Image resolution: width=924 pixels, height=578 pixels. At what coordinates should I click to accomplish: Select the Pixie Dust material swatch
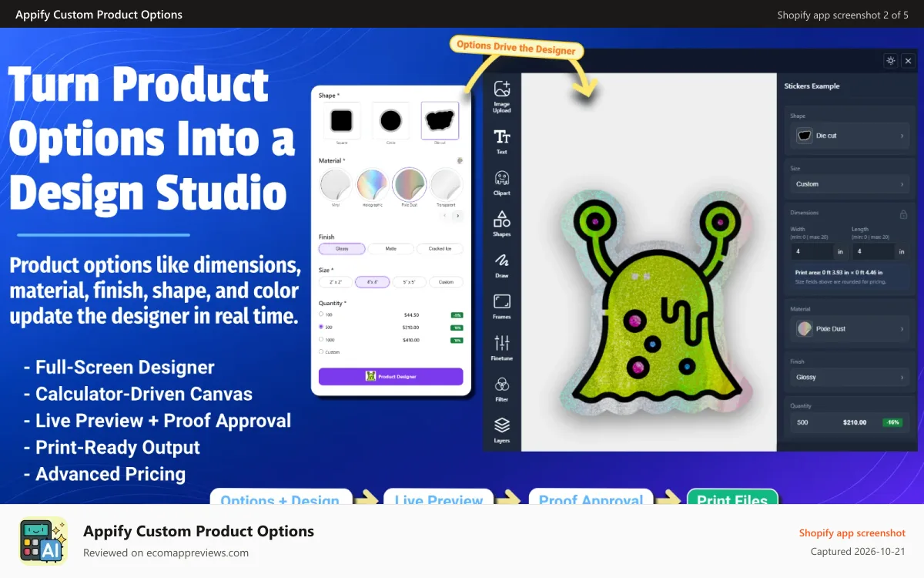pos(409,185)
